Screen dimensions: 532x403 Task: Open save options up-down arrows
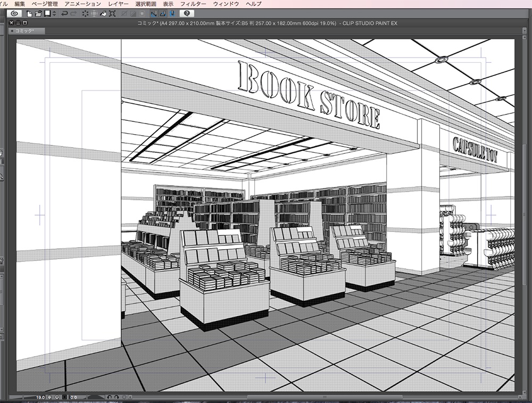54,14
